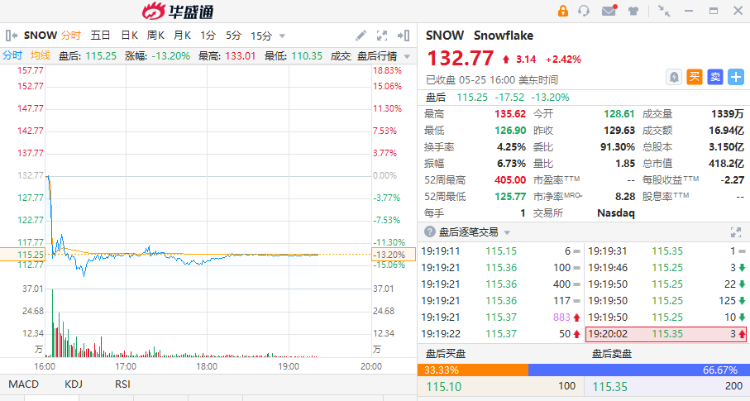Click the 883 volume trade row
Image resolution: width=750 pixels, height=401 pixels.
(500, 317)
